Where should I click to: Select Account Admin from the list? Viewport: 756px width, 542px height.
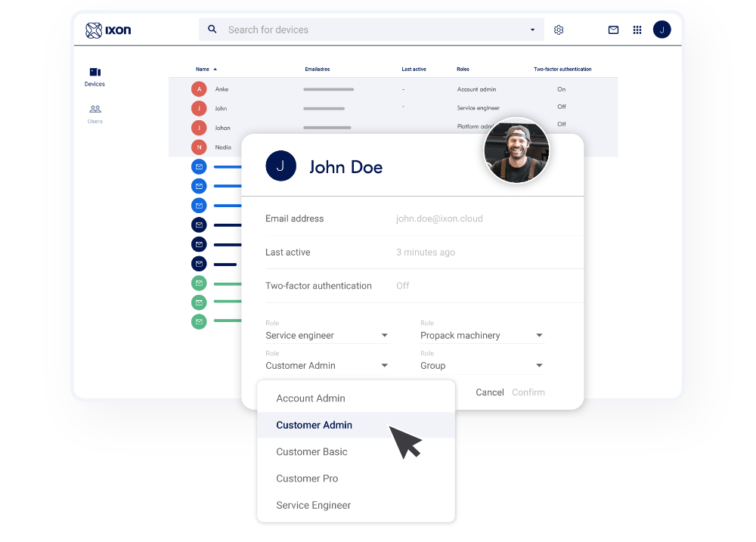(356, 398)
